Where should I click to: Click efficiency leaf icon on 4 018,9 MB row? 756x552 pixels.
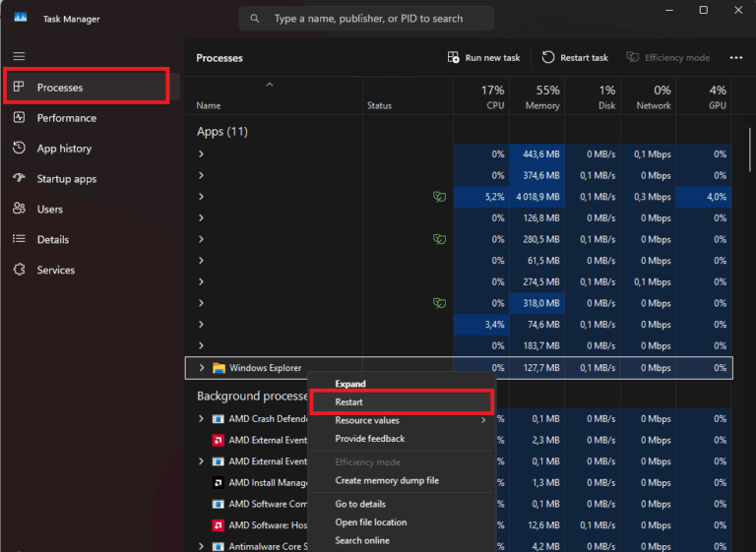pyautogui.click(x=439, y=197)
